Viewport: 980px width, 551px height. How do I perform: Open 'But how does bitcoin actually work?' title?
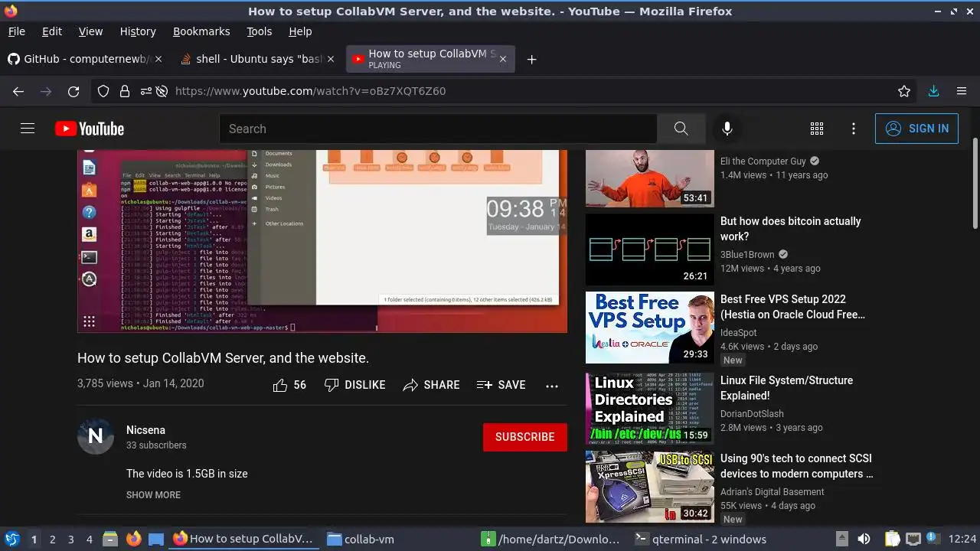791,229
